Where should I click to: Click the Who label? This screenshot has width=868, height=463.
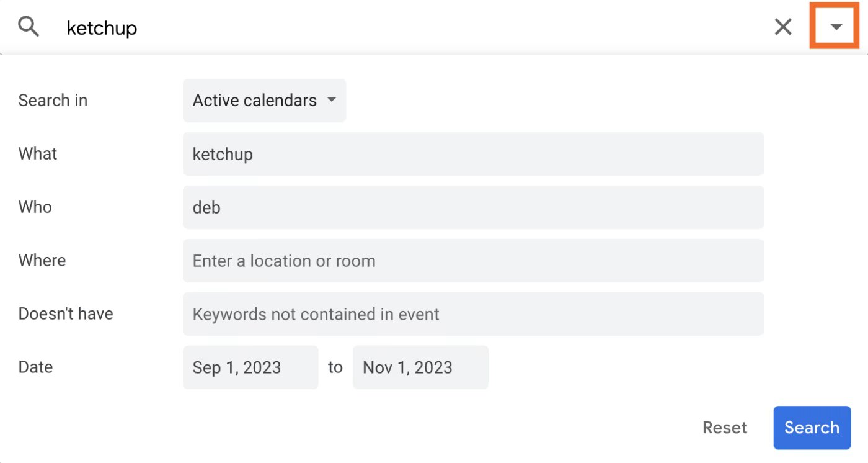(x=35, y=207)
